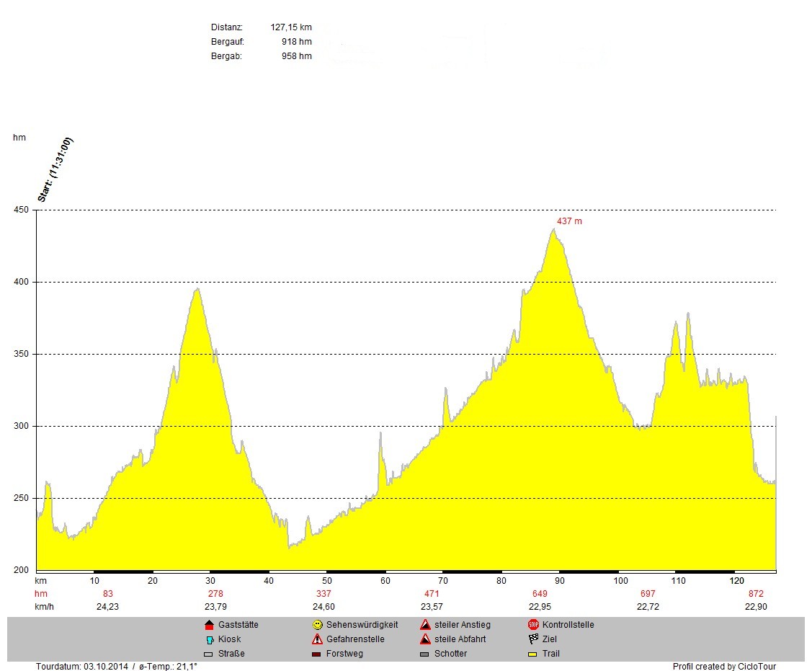Click the Distanz value 127,15 km
This screenshot has height=671, width=812.
pos(290,27)
